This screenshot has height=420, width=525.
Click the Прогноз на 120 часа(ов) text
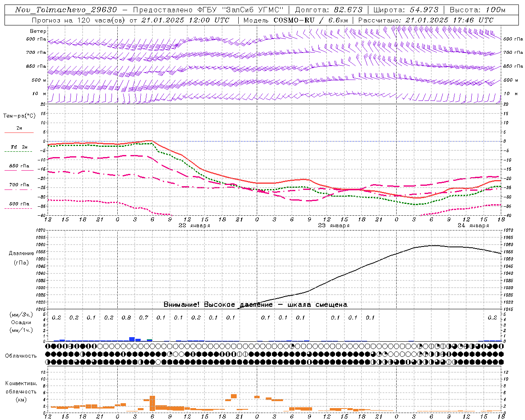click(x=79, y=20)
